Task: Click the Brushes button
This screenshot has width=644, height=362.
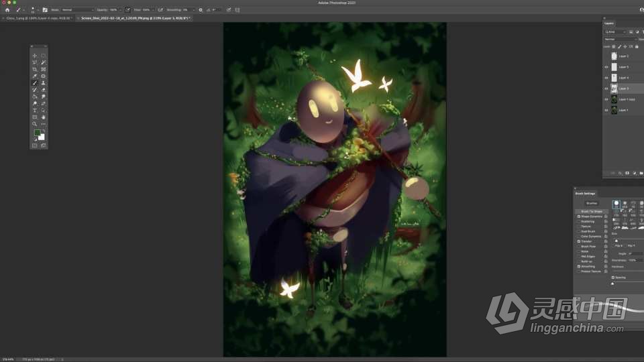Action: point(592,203)
